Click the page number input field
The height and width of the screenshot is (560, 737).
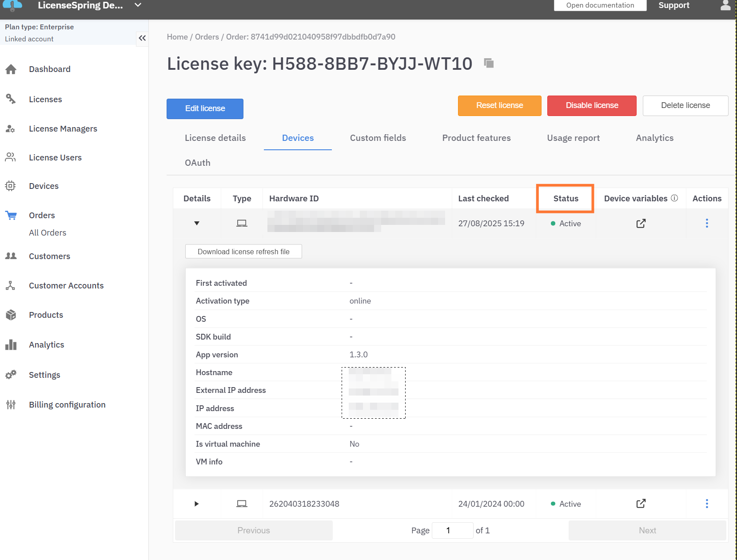click(x=452, y=530)
